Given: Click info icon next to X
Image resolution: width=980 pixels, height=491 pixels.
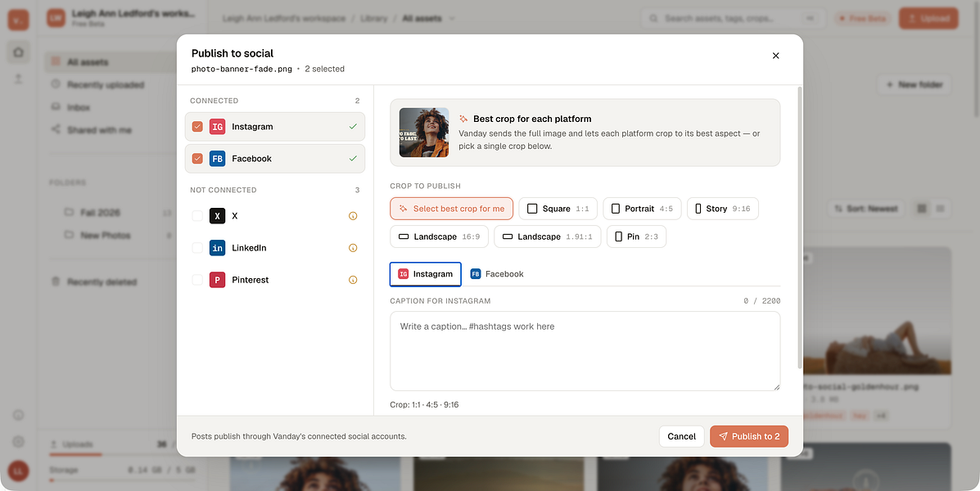Looking at the screenshot, I should [353, 216].
